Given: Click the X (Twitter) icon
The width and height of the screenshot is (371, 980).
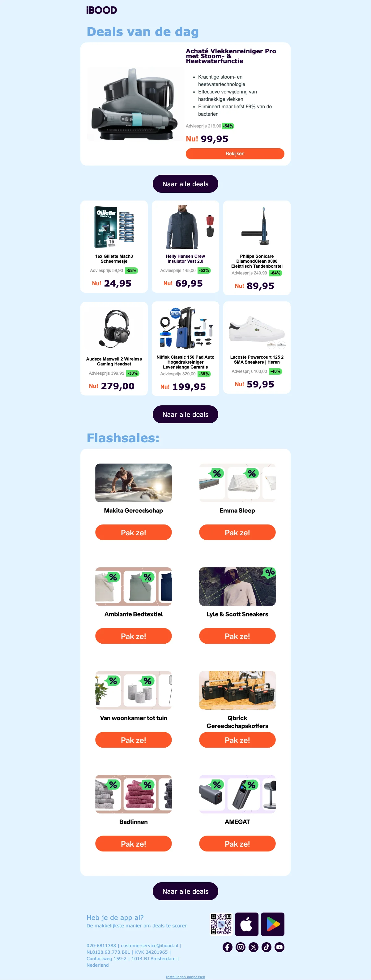Looking at the screenshot, I should point(254,947).
